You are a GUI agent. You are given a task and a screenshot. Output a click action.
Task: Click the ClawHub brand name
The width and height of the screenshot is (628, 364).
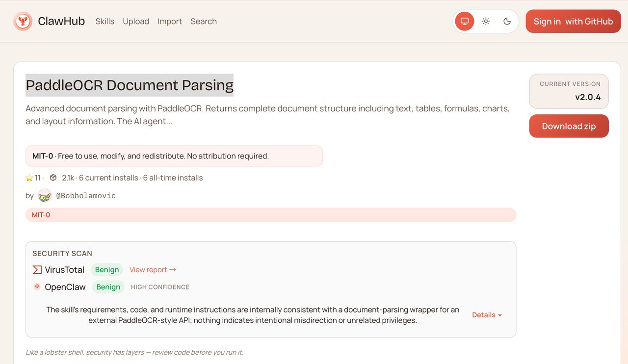click(61, 21)
